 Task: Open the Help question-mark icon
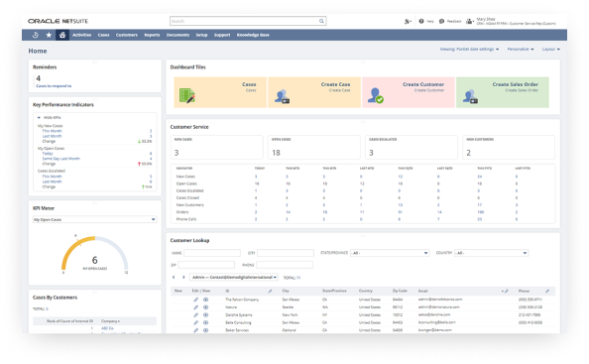421,22
